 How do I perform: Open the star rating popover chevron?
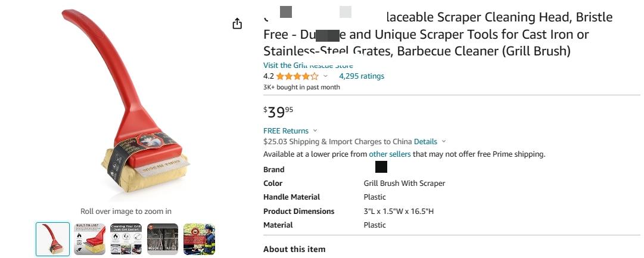pos(326,76)
